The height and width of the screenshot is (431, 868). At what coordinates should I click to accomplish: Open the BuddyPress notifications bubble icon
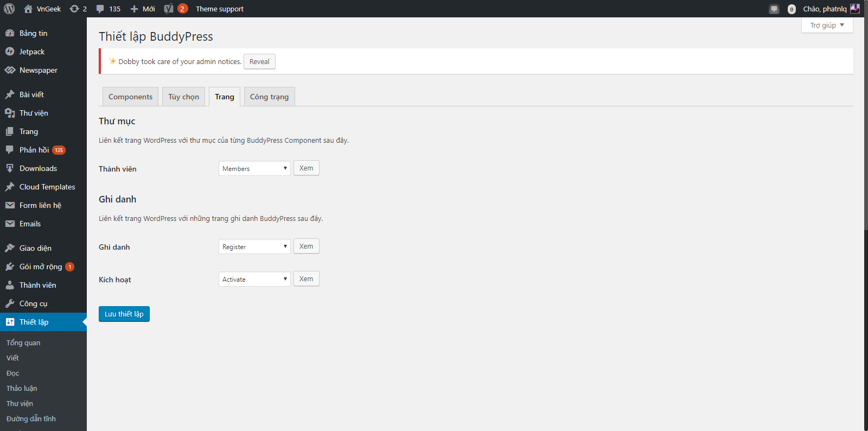(x=774, y=9)
